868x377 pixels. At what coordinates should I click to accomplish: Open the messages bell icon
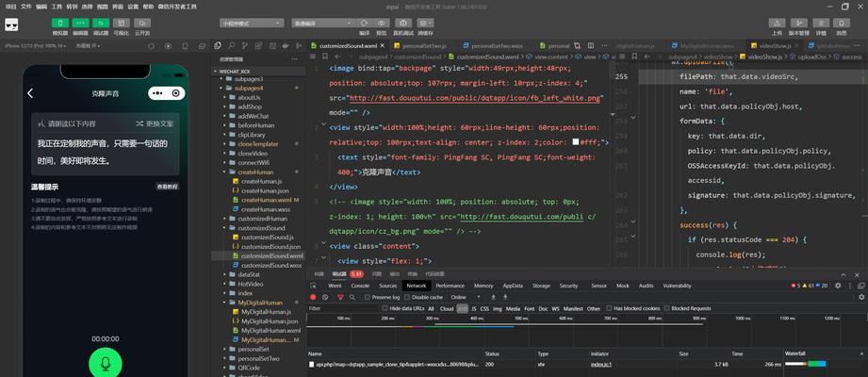coord(842,24)
